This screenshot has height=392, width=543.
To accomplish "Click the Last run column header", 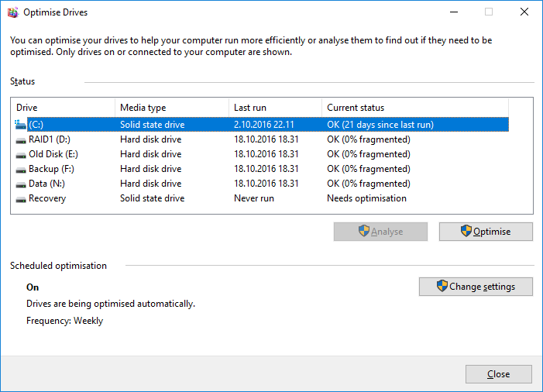I will pos(275,108).
